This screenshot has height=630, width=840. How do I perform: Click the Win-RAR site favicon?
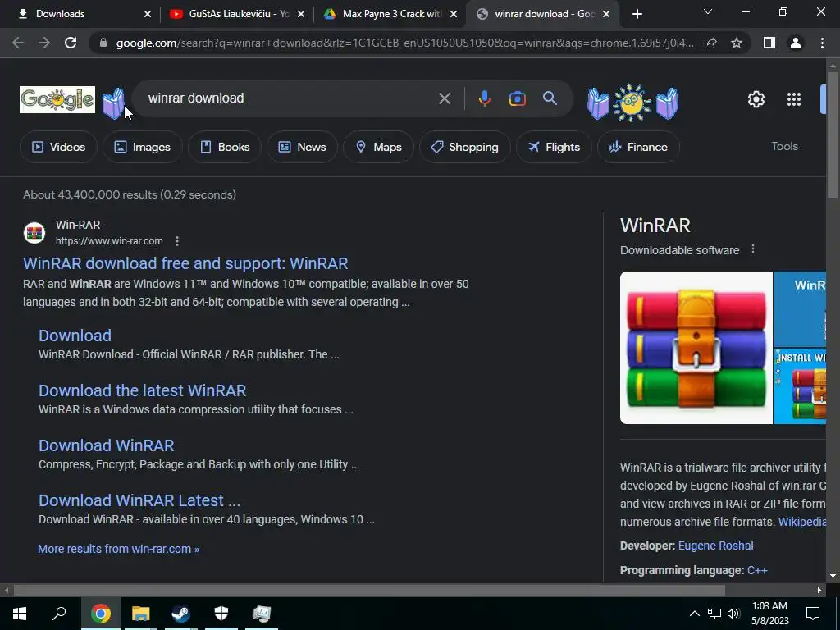point(34,233)
